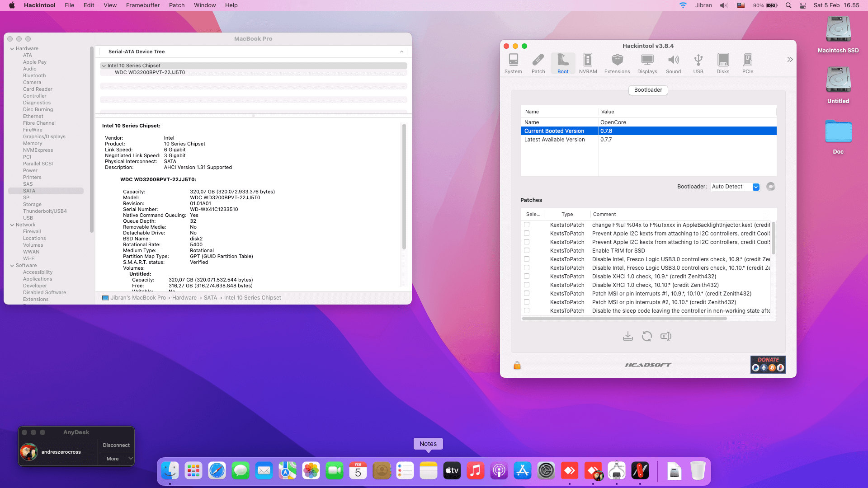Click the Donate image button
This screenshot has height=488, width=868.
click(x=768, y=364)
